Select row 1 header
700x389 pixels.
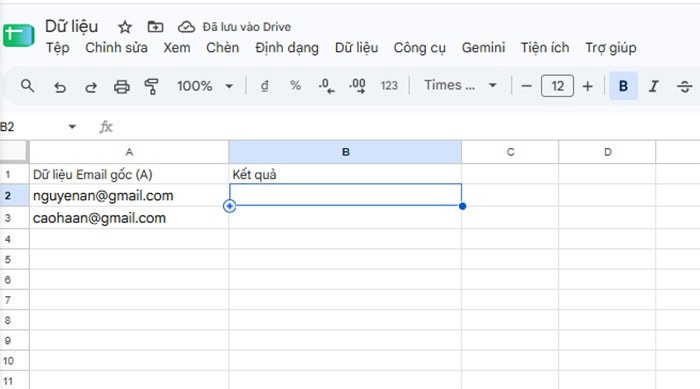[14, 174]
